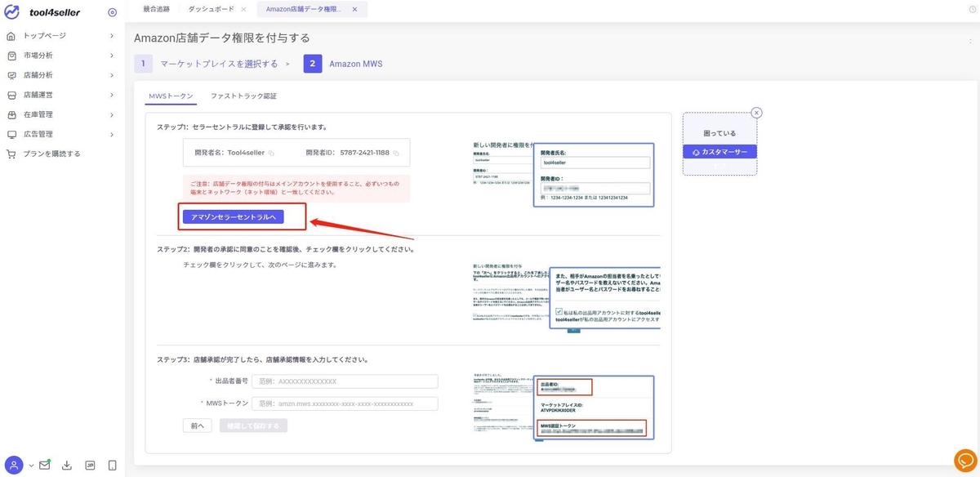
Task: Click the clock icon at the top right
Action: click(x=973, y=9)
